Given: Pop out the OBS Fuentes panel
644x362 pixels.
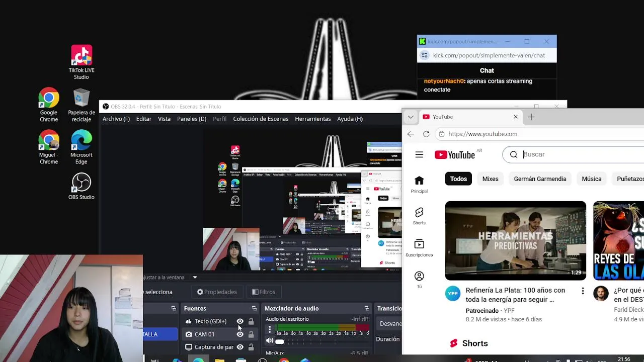Looking at the screenshot, I should pos(254,308).
